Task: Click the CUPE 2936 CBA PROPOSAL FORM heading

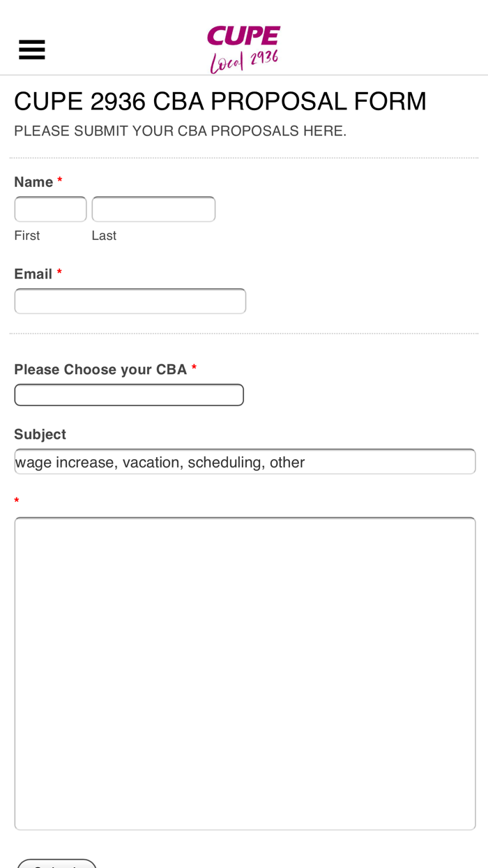Action: pyautogui.click(x=220, y=102)
